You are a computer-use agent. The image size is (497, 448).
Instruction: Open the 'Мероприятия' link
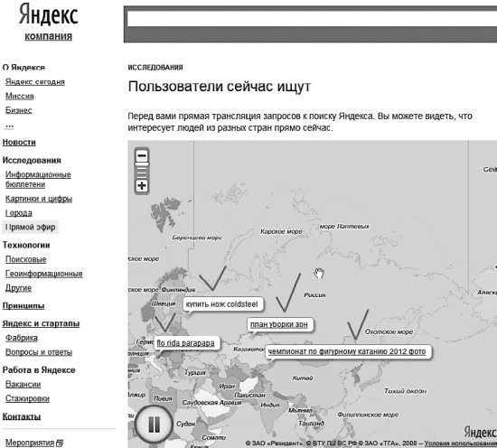[x=30, y=443]
